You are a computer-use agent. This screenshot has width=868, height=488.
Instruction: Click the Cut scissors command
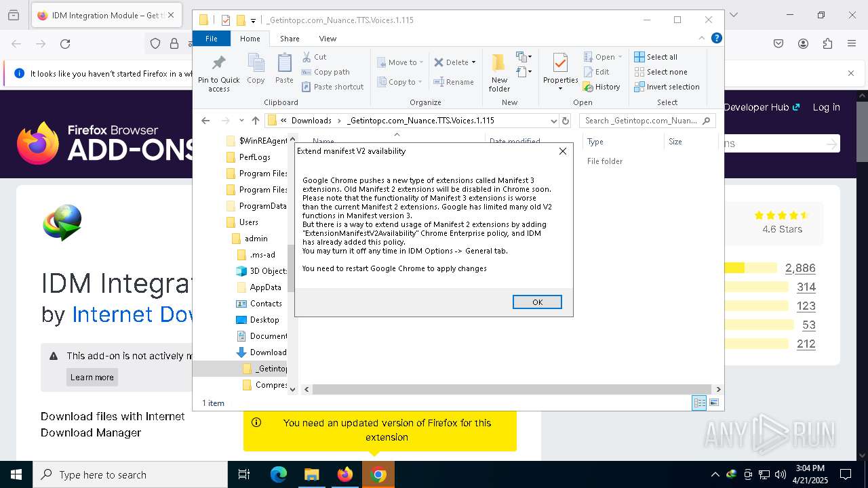pyautogui.click(x=314, y=57)
